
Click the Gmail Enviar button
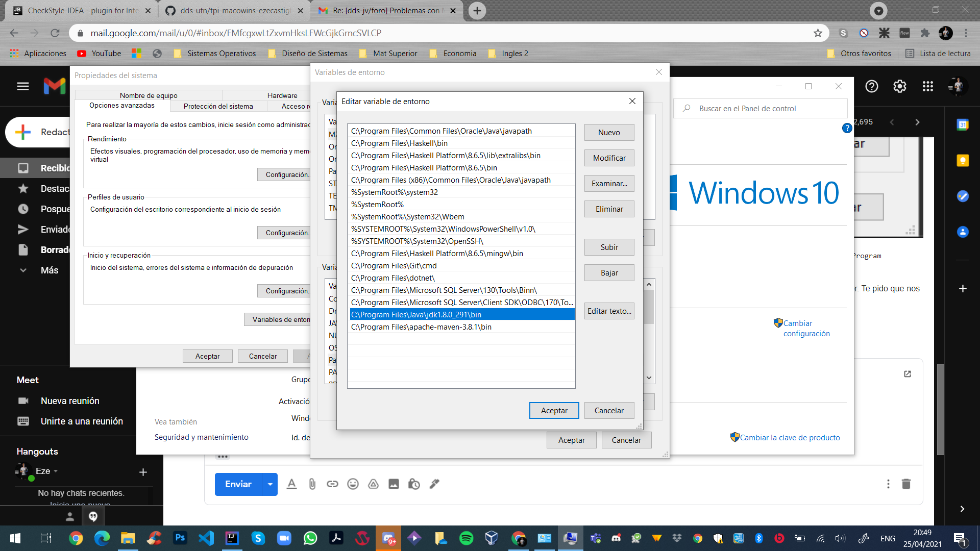coord(238,484)
